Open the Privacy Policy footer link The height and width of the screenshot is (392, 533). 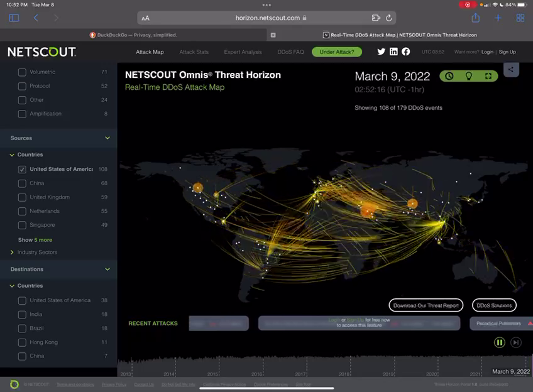click(x=114, y=384)
